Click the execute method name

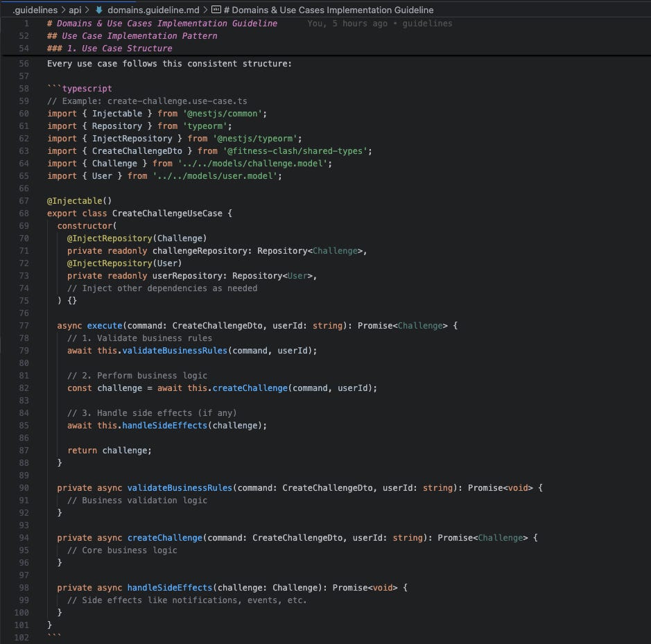click(105, 326)
